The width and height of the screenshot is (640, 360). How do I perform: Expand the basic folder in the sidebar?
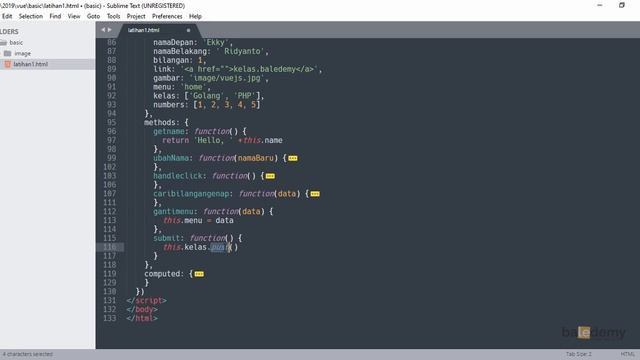tap(16, 42)
